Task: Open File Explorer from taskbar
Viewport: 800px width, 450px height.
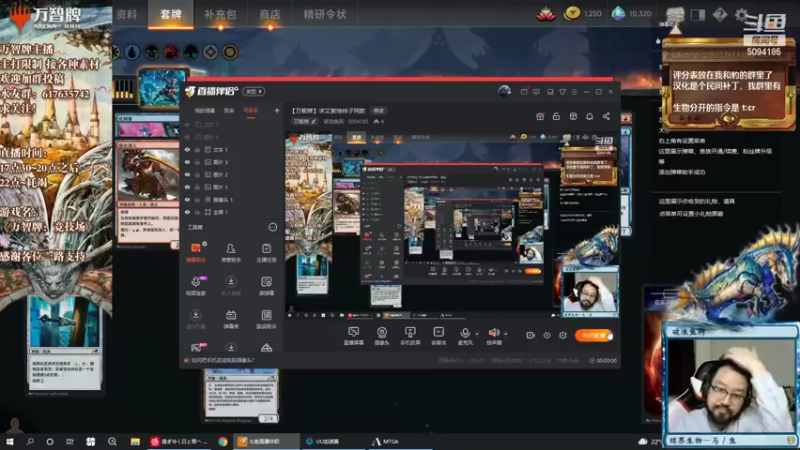Action: (135, 441)
